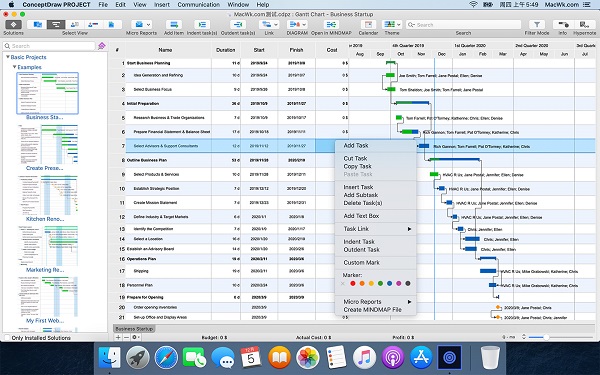This screenshot has height=375, width=600.
Task: Click the timescale stepper near q - mo
Action: (524, 337)
